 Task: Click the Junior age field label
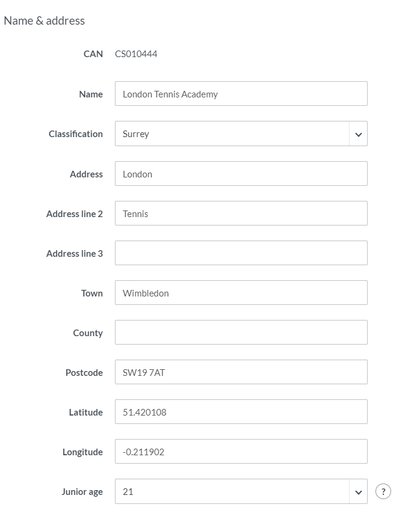[82, 492]
